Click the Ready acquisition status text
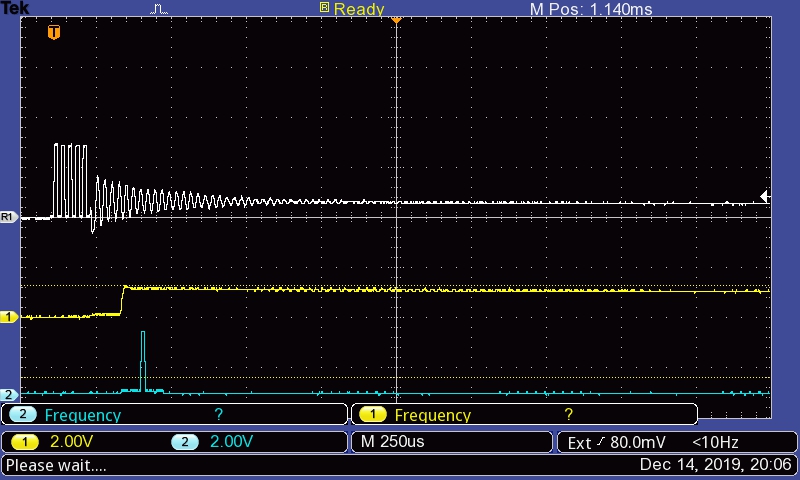Image resolution: width=800 pixels, height=480 pixels. (359, 9)
